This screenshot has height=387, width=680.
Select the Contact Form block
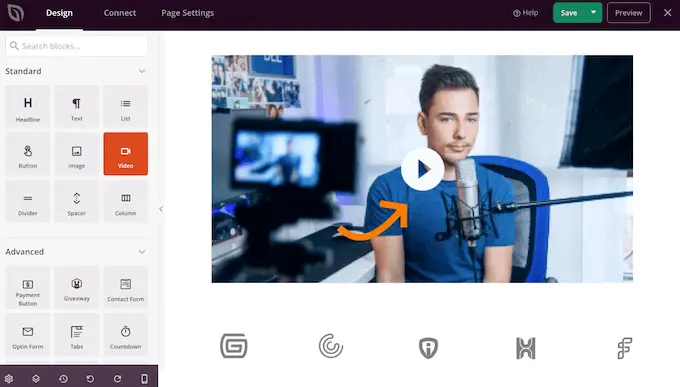coord(126,288)
